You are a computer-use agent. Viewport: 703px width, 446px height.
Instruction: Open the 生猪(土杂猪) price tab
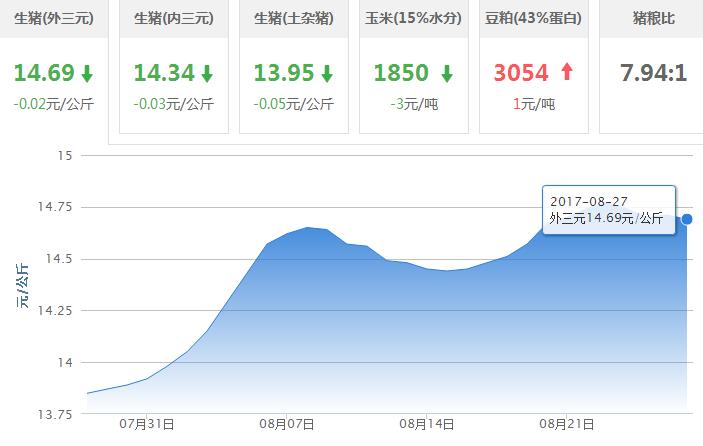(293, 18)
